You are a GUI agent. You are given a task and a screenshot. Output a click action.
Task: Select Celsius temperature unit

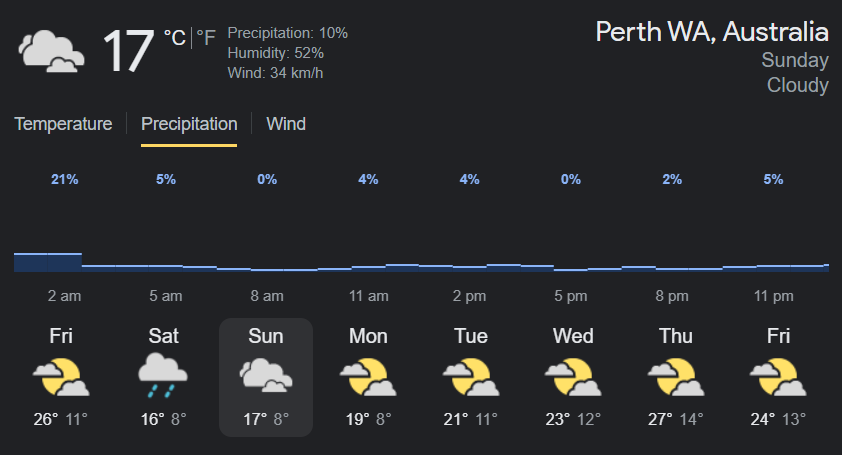(x=174, y=38)
